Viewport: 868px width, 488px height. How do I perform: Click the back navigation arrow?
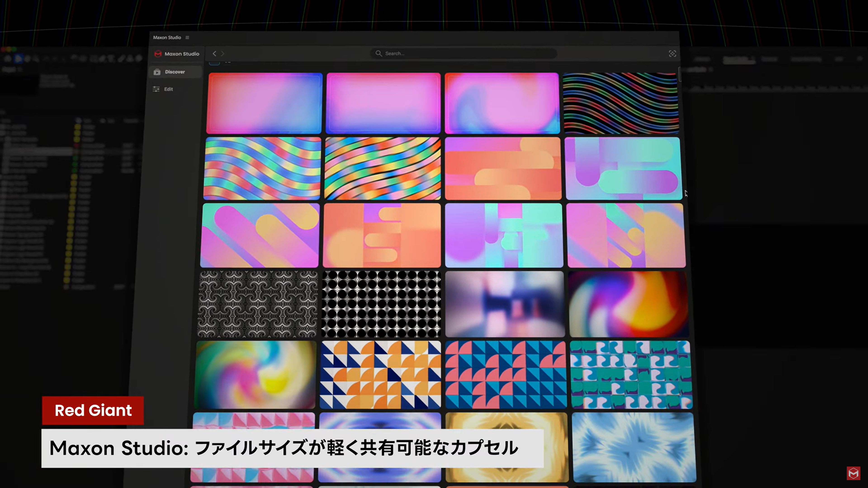coord(214,54)
